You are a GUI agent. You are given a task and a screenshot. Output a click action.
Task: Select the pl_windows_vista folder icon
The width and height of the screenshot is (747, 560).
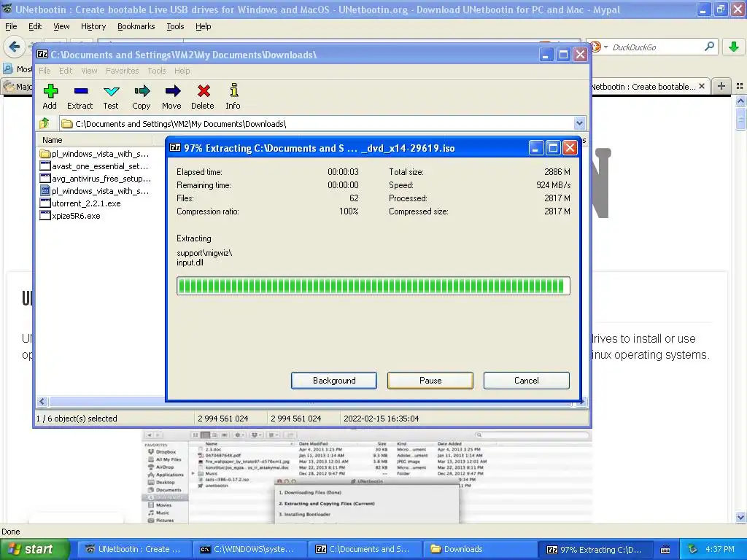tap(44, 154)
